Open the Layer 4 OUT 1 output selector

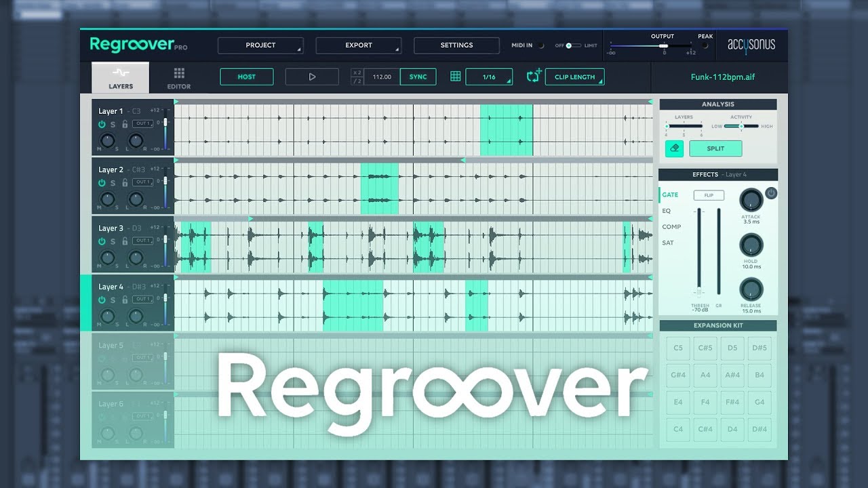coord(142,299)
